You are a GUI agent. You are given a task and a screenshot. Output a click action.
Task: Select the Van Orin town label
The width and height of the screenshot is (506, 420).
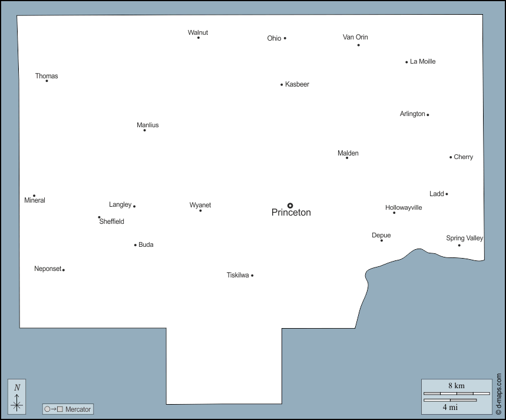pos(355,37)
